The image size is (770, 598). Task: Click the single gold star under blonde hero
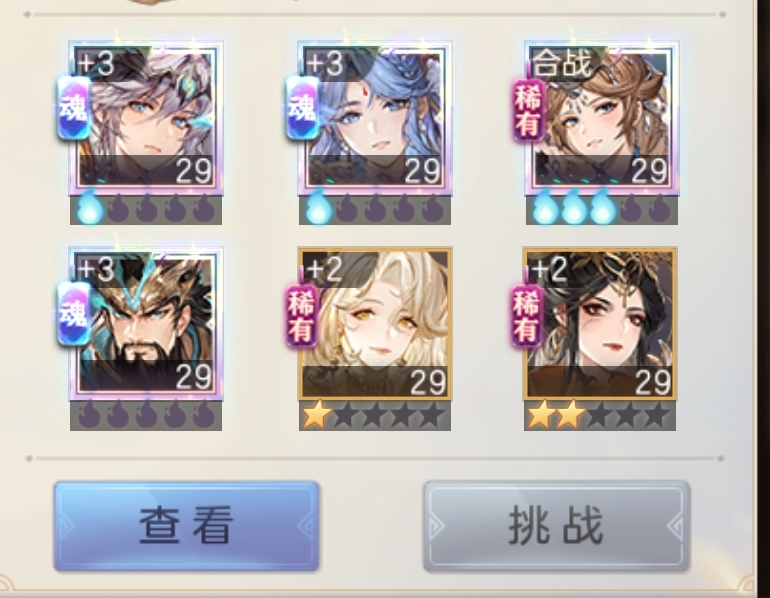point(316,415)
